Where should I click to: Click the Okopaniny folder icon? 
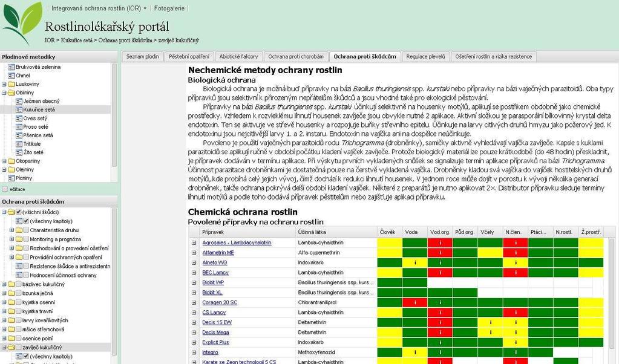click(11, 161)
